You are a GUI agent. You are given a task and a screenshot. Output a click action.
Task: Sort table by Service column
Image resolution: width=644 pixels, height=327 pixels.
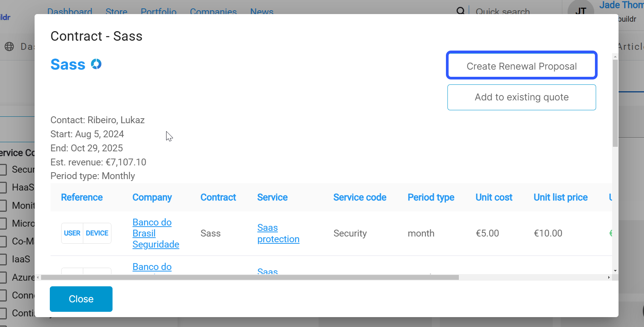click(272, 197)
